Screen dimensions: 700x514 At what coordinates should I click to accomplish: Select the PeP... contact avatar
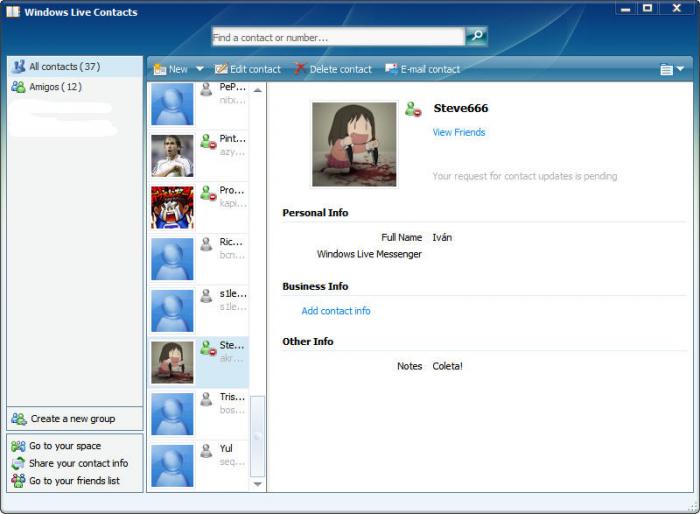[x=172, y=104]
